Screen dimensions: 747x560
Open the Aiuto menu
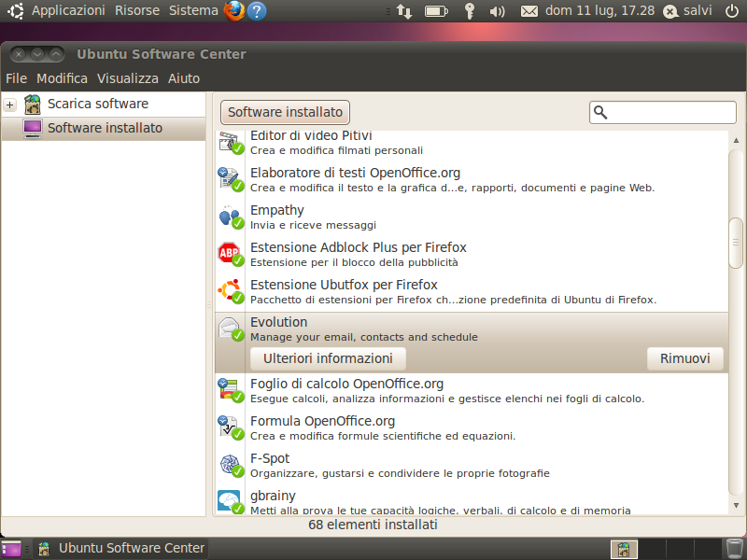(184, 78)
